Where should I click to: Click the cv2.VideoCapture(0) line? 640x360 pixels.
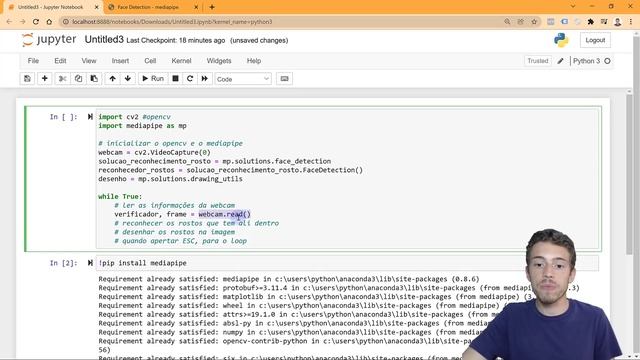[154, 152]
